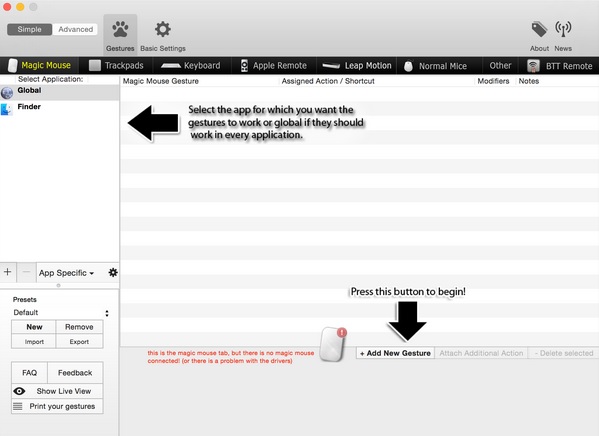Screen dimensions: 599x436
Task: Open the Default presets dropdown
Action: [x=60, y=313]
